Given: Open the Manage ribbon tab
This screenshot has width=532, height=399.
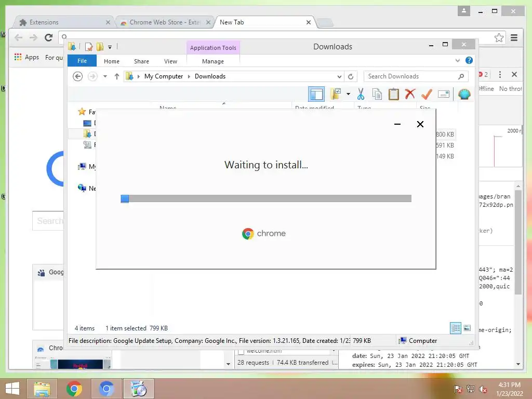Looking at the screenshot, I should coord(213,61).
